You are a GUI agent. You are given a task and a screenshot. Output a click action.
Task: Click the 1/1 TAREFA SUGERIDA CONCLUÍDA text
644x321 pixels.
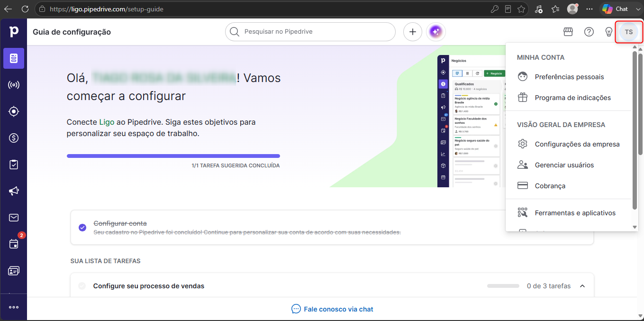click(x=236, y=166)
